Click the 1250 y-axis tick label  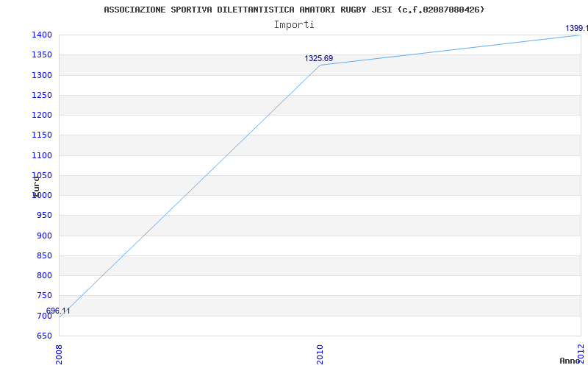pos(42,95)
